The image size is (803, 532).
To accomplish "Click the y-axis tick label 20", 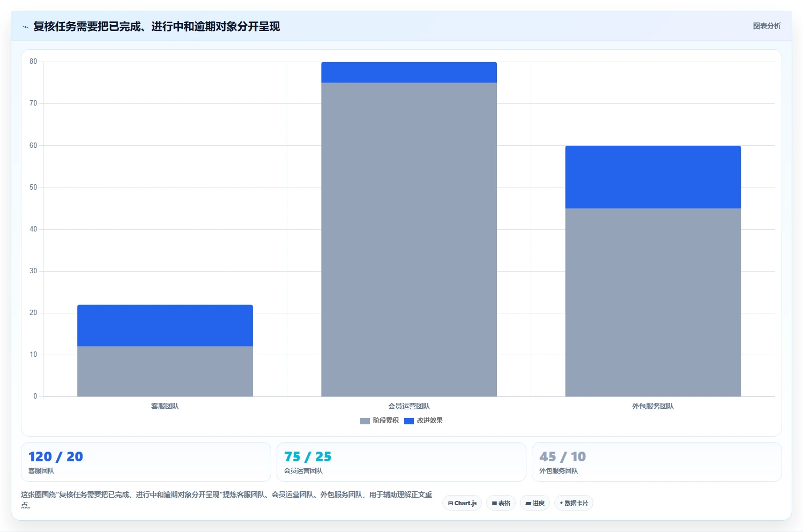I will [x=33, y=312].
